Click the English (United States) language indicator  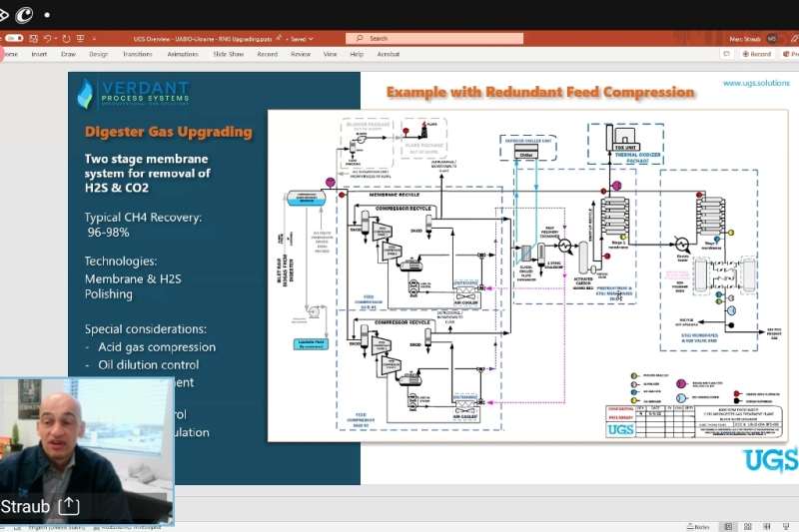pyautogui.click(x=57, y=527)
